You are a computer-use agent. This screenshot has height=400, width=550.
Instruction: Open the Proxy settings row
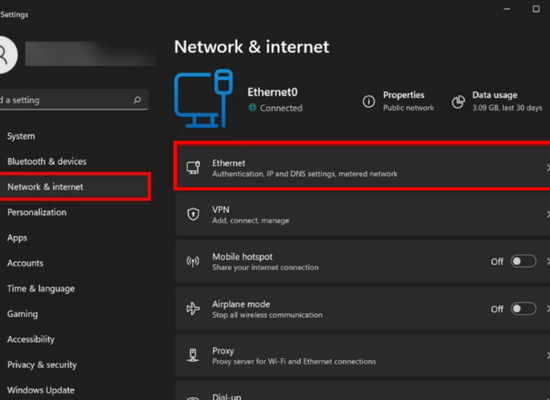point(363,355)
